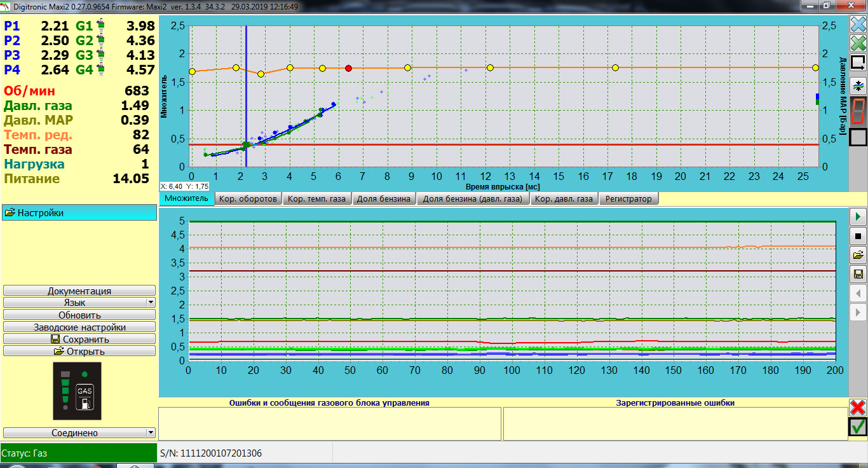Click the yellow multiplier point near 12 ms
Image resolution: width=868 pixels, height=468 pixels.
[490, 67]
